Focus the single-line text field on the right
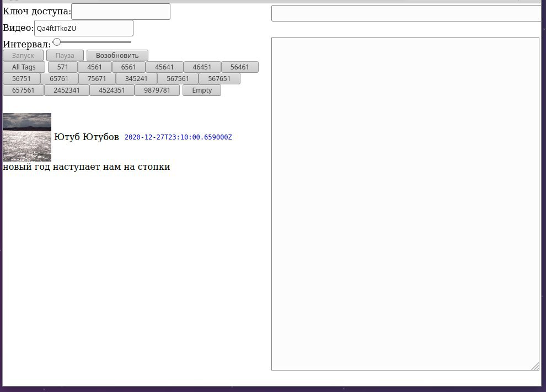546x392 pixels. coord(406,13)
